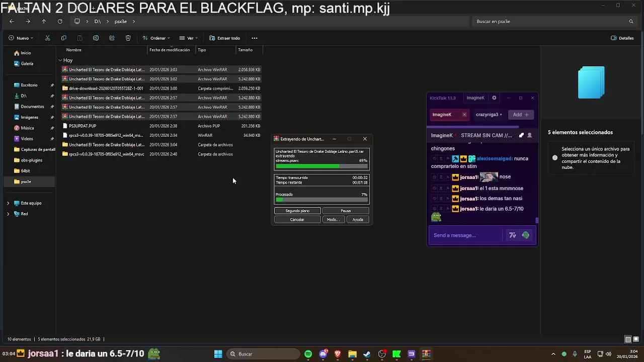Open the green Kick app on taskbar
This screenshot has height=362, width=644.
pyautogui.click(x=396, y=354)
